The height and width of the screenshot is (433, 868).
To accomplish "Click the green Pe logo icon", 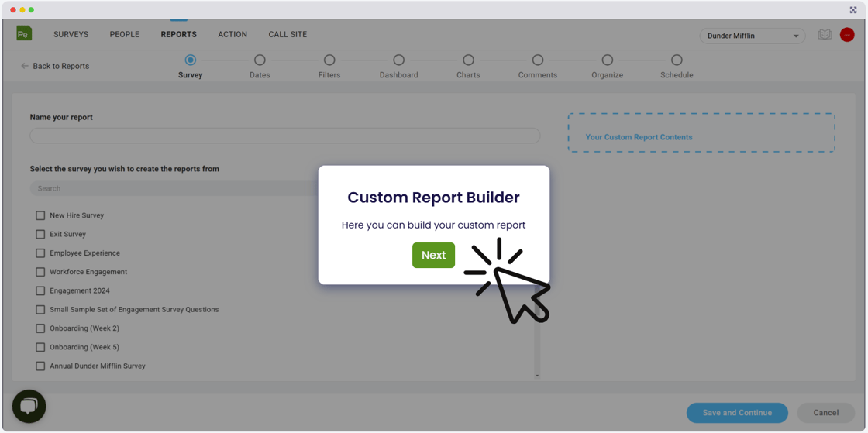I will pyautogui.click(x=24, y=33).
